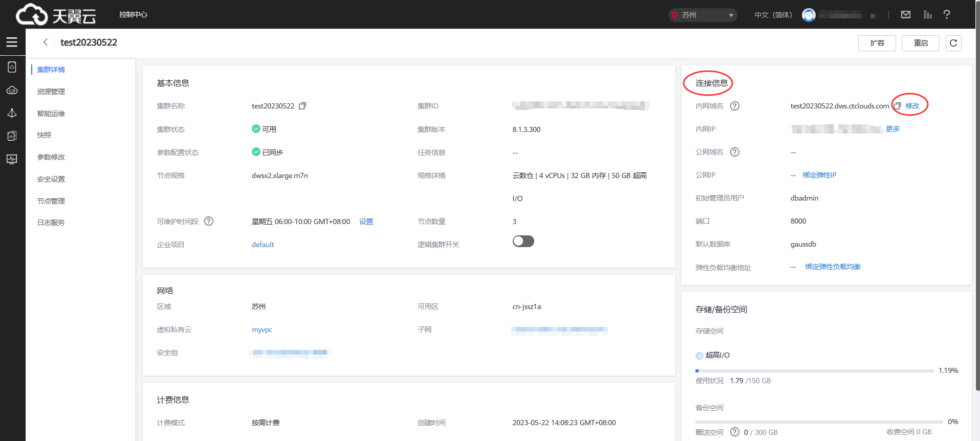Open the billing chart icon in header

pos(927,15)
